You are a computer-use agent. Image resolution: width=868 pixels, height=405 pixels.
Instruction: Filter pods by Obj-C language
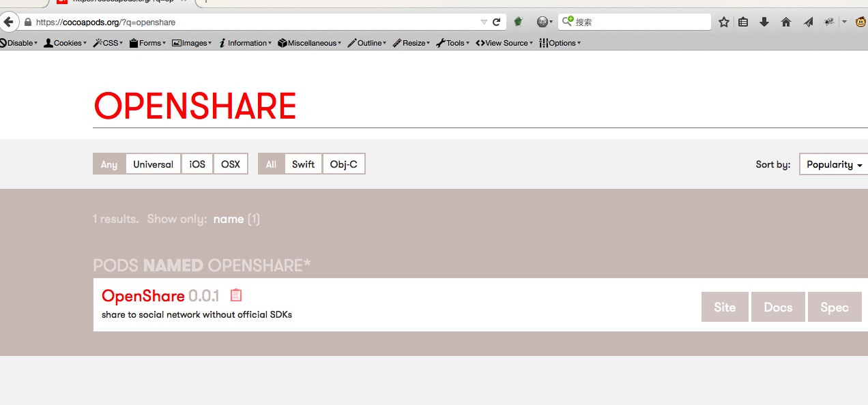(344, 164)
